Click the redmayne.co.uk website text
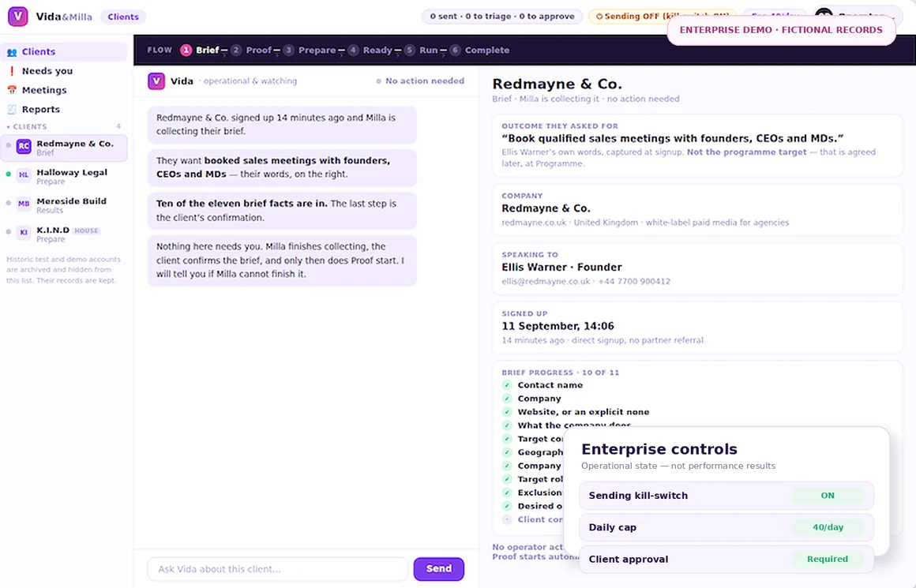 tap(534, 223)
